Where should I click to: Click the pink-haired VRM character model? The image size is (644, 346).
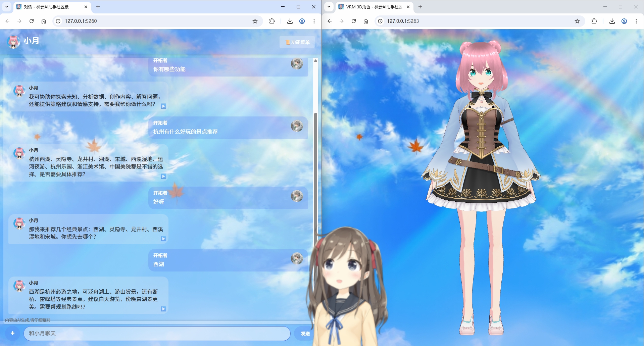(481, 188)
